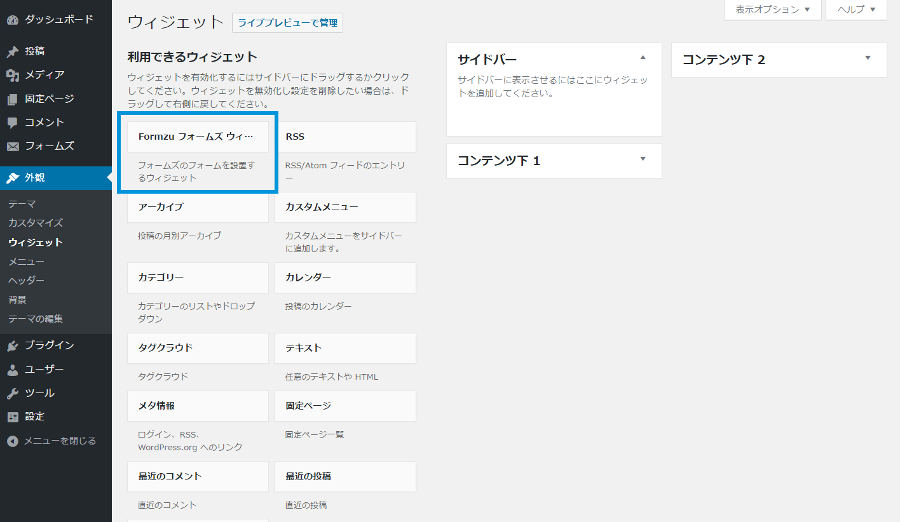
Task: Click the user silhouette icon beside ユーザー
Action: 13,370
